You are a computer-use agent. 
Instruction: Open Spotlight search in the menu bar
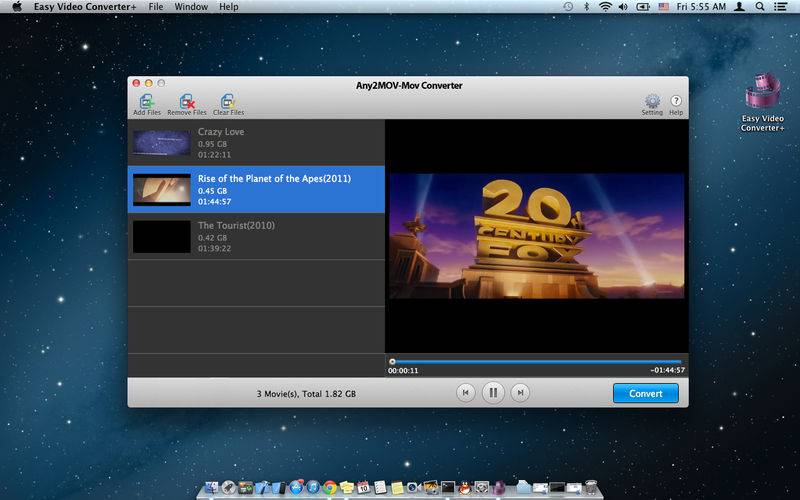(x=761, y=7)
